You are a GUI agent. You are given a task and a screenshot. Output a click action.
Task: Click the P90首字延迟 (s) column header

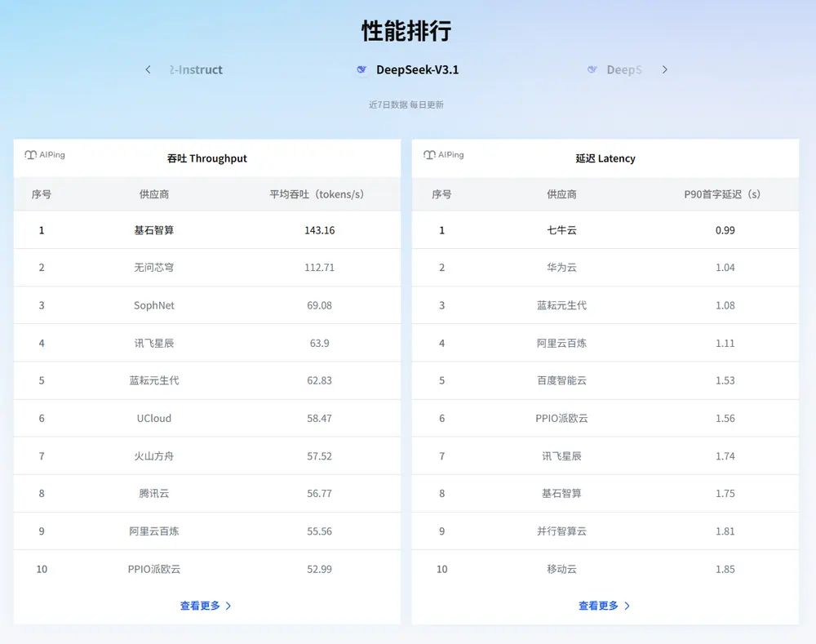coord(725,194)
